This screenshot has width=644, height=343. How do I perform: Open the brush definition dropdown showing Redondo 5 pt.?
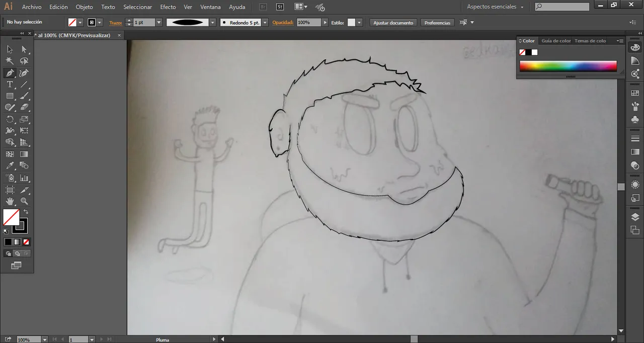coord(265,22)
